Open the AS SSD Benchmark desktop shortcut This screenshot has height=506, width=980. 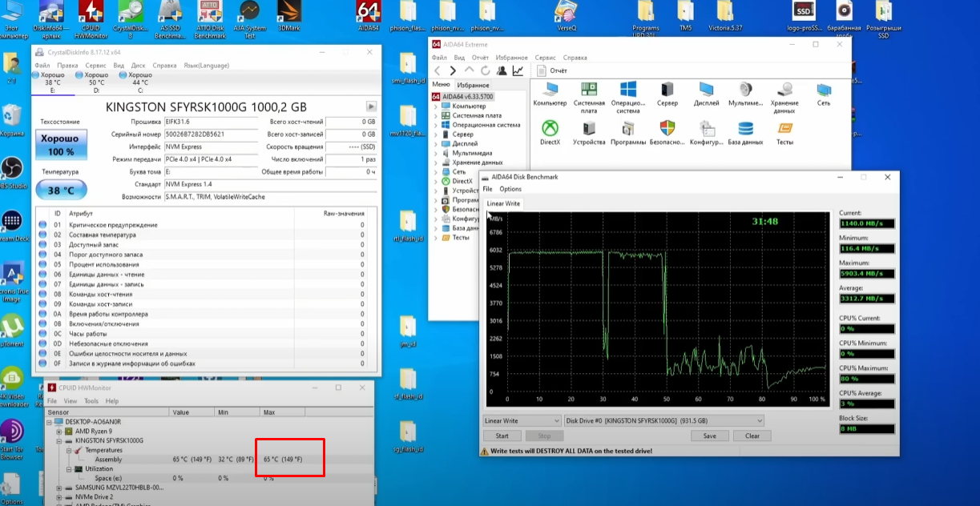coord(170,19)
